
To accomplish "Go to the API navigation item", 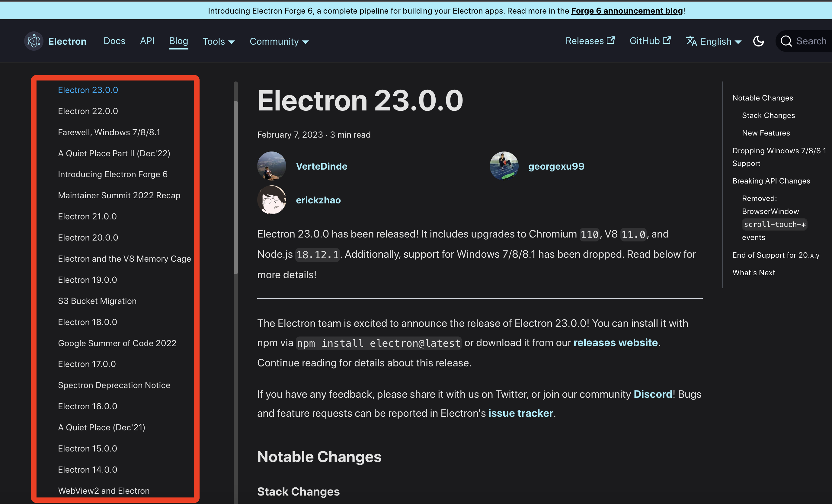I will pos(147,41).
